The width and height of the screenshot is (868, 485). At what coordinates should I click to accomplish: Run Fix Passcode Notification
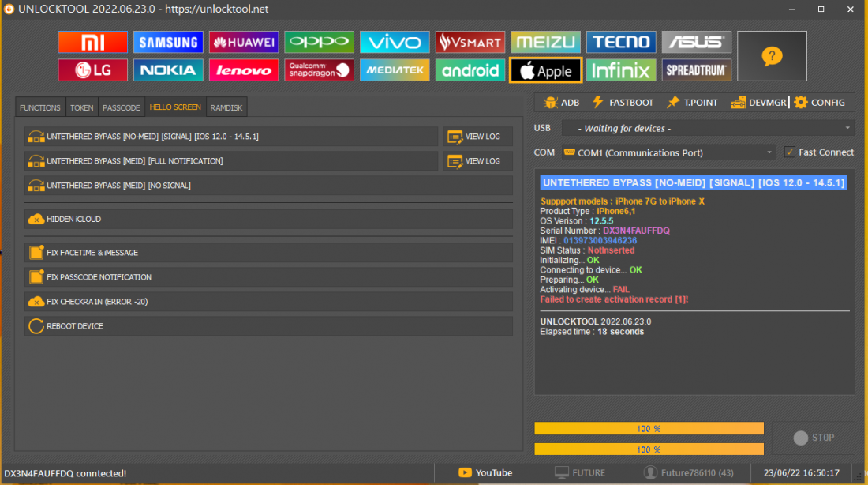268,277
